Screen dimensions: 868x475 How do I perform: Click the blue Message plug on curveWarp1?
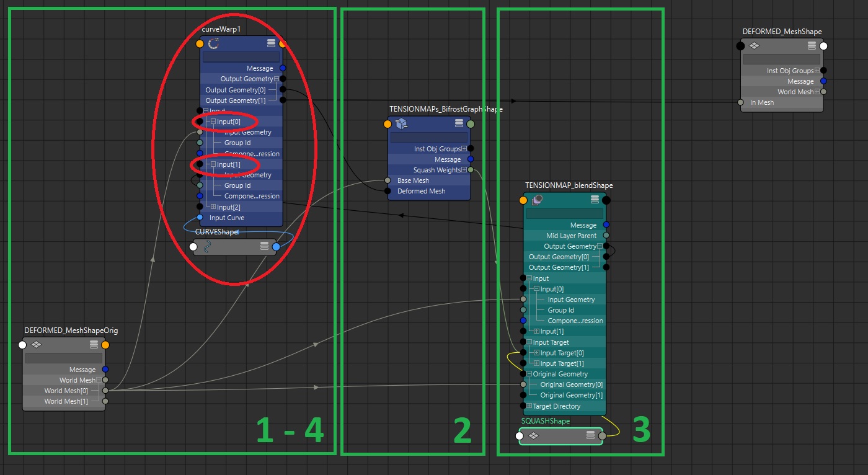282,68
